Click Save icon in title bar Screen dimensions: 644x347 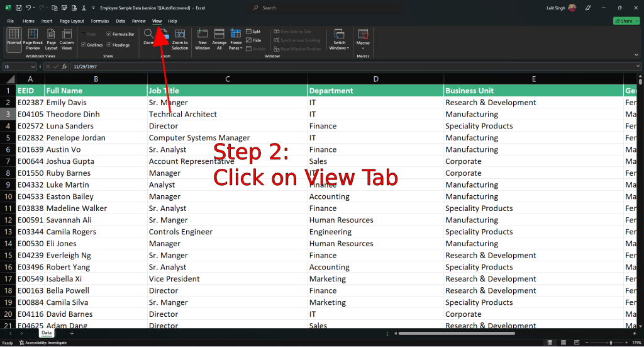click(x=18, y=8)
